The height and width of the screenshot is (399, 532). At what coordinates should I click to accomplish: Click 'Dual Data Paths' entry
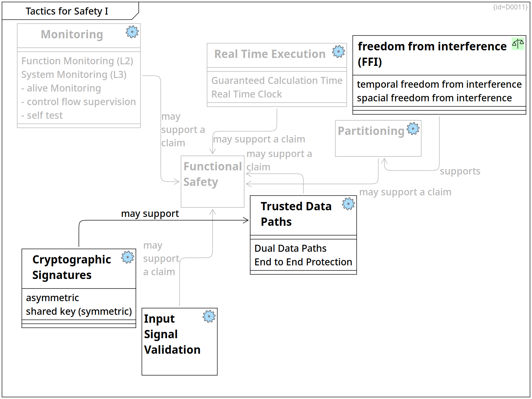[x=290, y=248]
